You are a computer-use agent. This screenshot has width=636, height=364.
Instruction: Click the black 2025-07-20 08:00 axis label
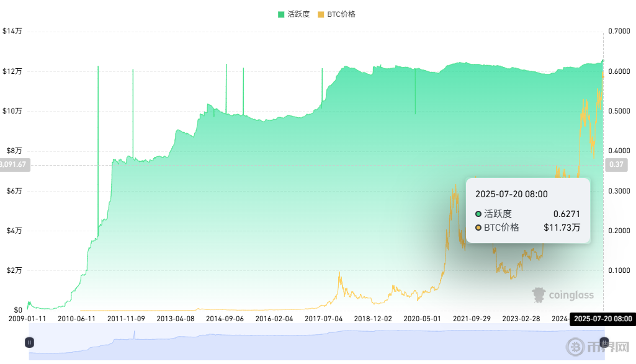[602, 318]
